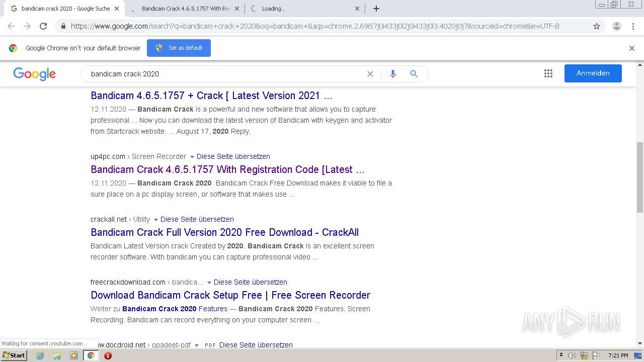Translate the up4pc.com page link
Viewport: 644px width, 362px height.
[x=233, y=156]
